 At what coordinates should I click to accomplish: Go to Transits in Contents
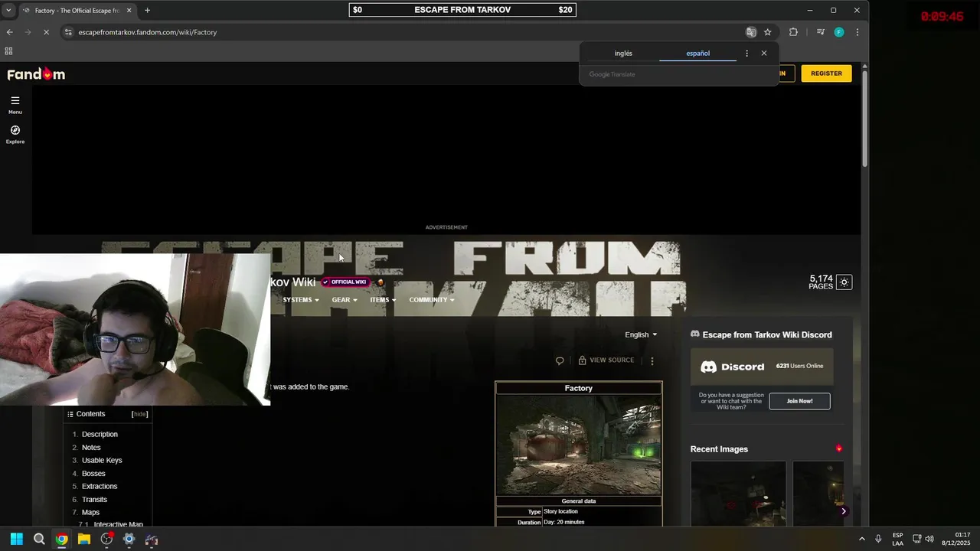point(94,500)
